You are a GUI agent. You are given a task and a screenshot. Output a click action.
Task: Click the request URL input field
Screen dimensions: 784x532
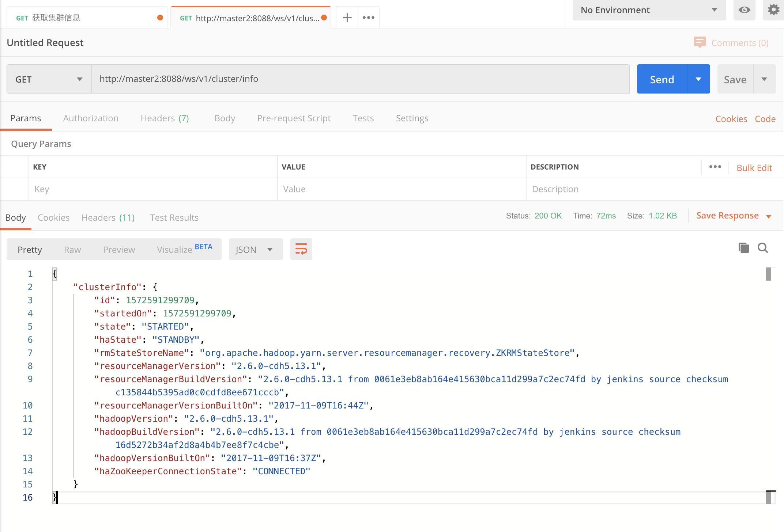point(360,79)
